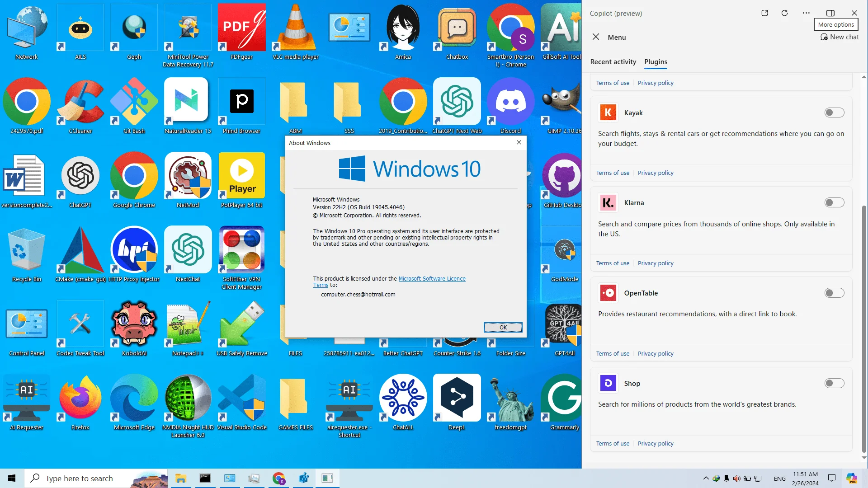868x488 pixels.
Task: Open Kayak's Terms of use link
Action: click(x=613, y=173)
